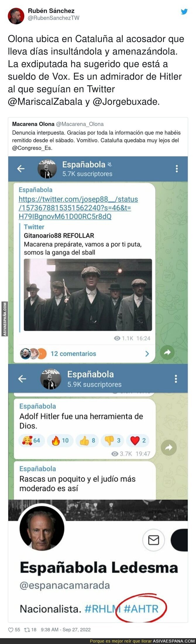Click the retweet icon with 18

26,630
